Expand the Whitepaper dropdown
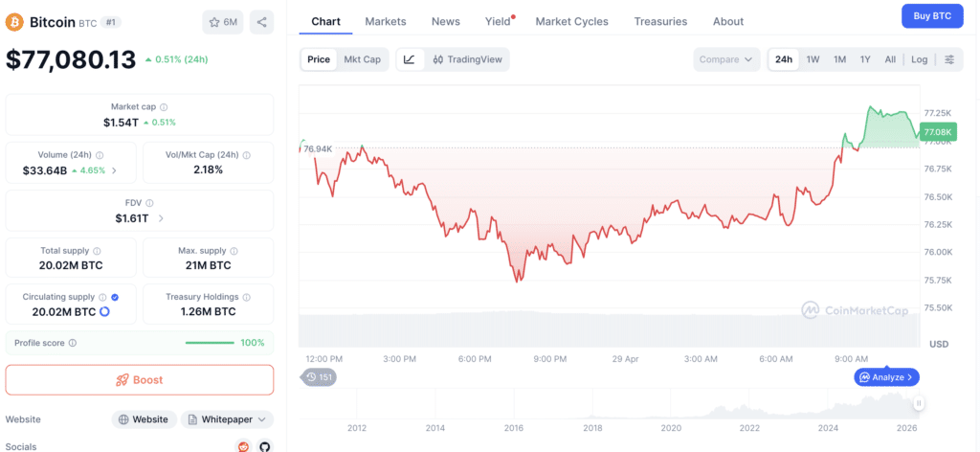 click(x=227, y=419)
